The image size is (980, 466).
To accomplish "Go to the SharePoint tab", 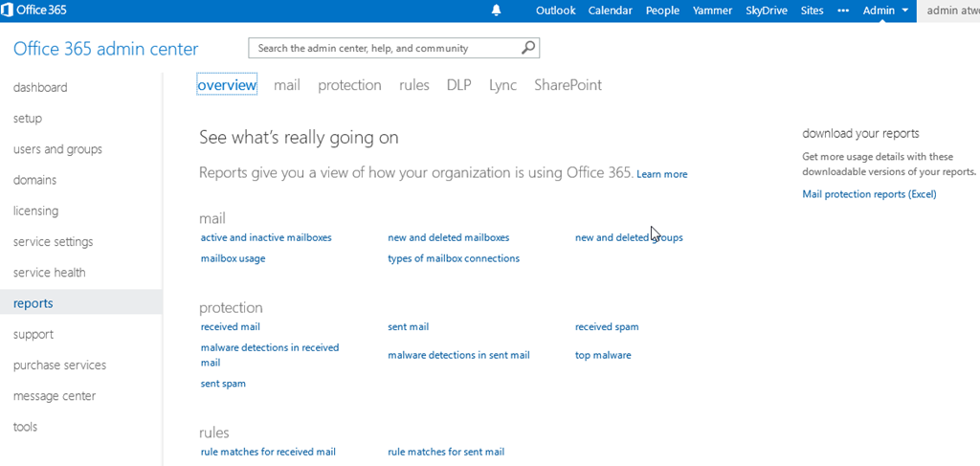I will 568,85.
